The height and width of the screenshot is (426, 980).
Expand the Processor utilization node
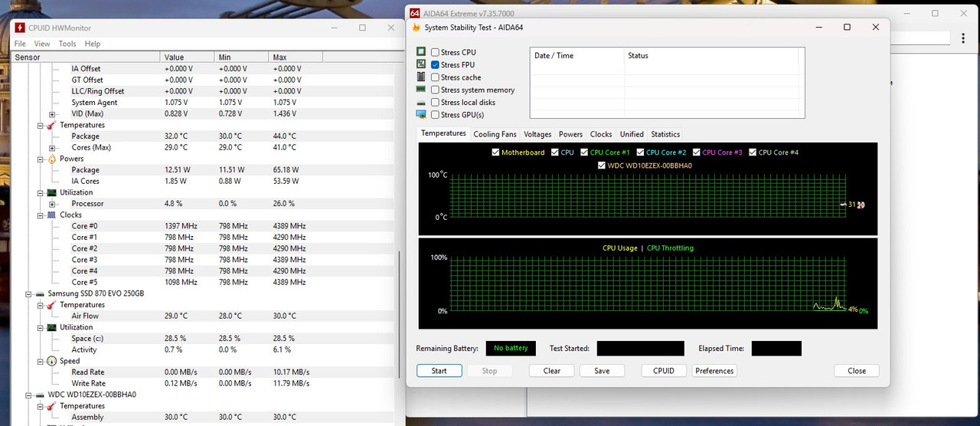pos(52,204)
